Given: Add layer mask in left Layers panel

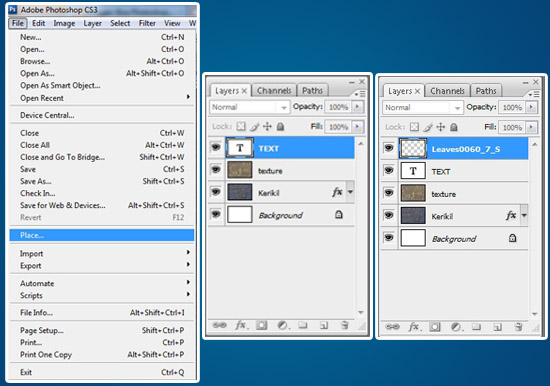Looking at the screenshot, I should pyautogui.click(x=261, y=325).
